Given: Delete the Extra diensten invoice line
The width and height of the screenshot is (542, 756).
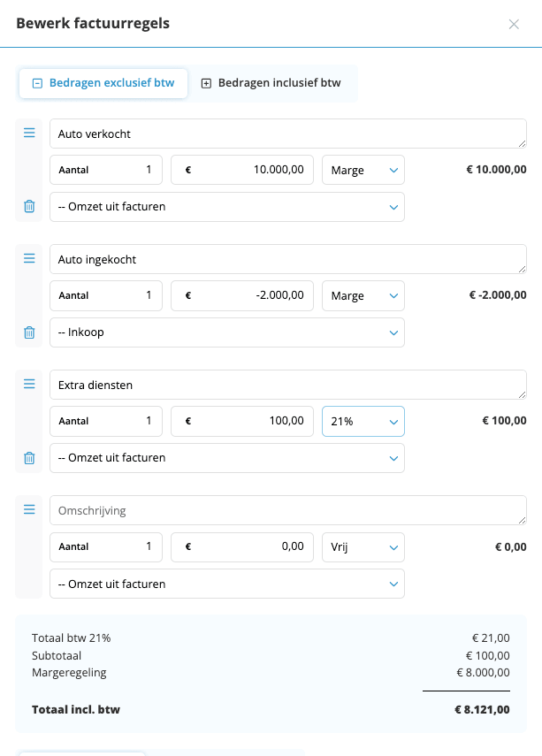Looking at the screenshot, I should (29, 458).
